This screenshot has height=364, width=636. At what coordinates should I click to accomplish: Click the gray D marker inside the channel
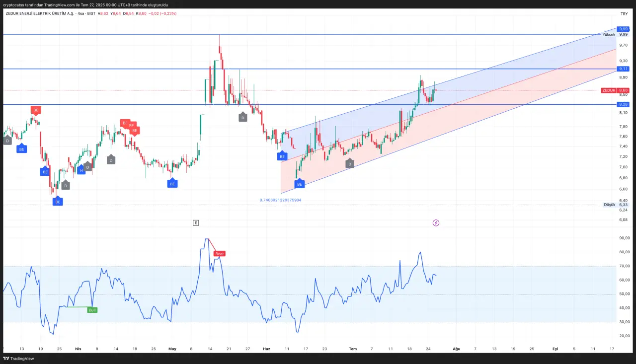[x=349, y=164]
